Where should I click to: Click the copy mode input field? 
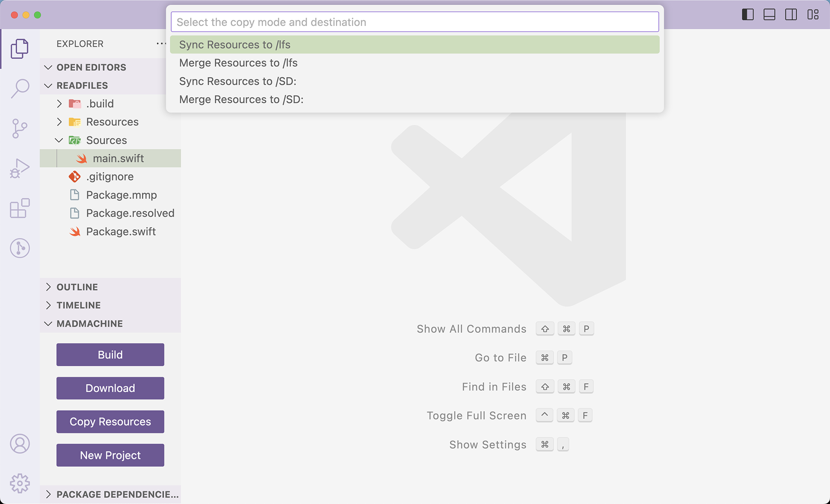(415, 22)
